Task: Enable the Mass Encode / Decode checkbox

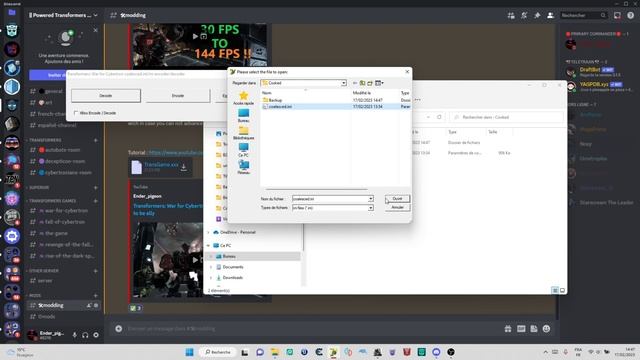Action: point(76,113)
